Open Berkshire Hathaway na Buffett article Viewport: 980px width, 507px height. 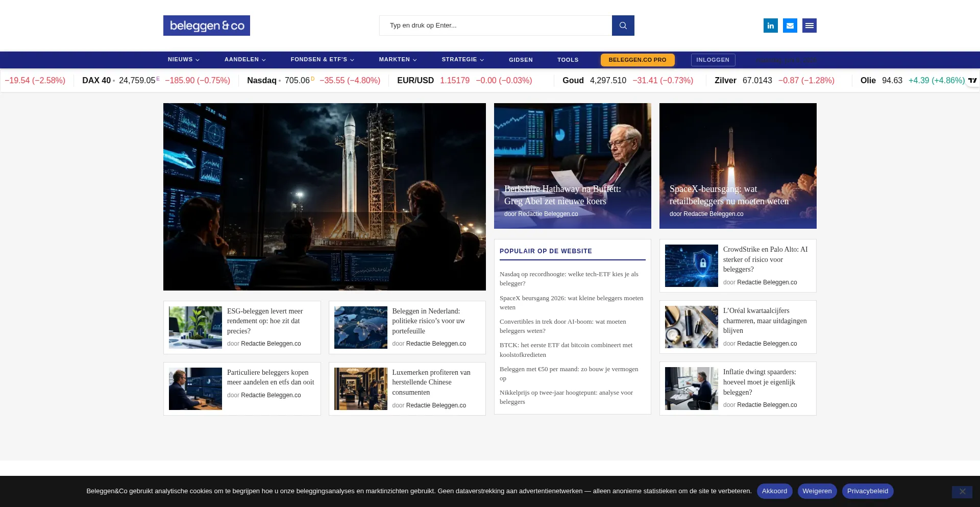pos(562,195)
